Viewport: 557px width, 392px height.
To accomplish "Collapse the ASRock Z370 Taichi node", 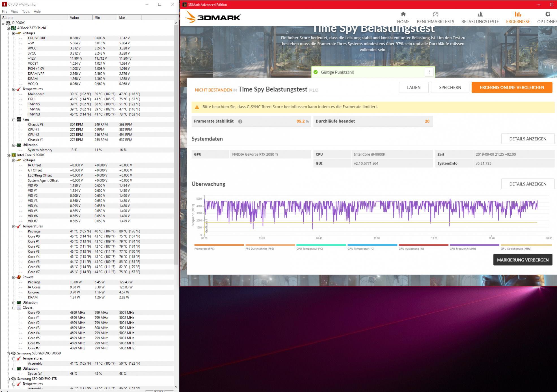I will (8, 28).
